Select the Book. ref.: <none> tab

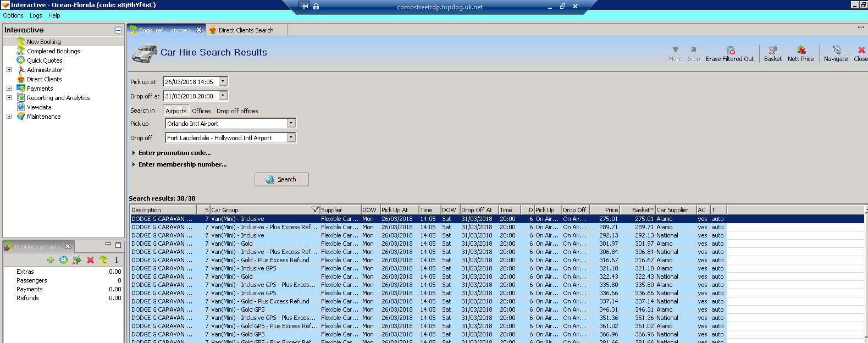pyautogui.click(x=165, y=30)
